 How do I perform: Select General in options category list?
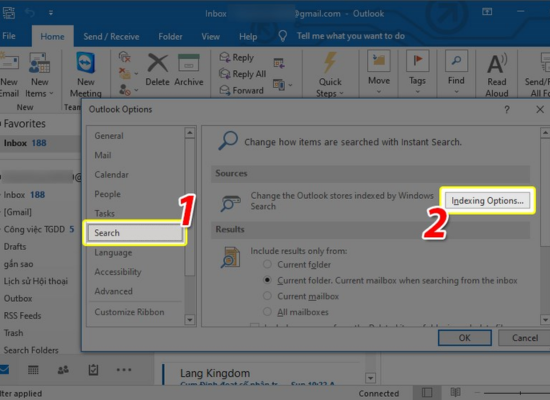135,136
